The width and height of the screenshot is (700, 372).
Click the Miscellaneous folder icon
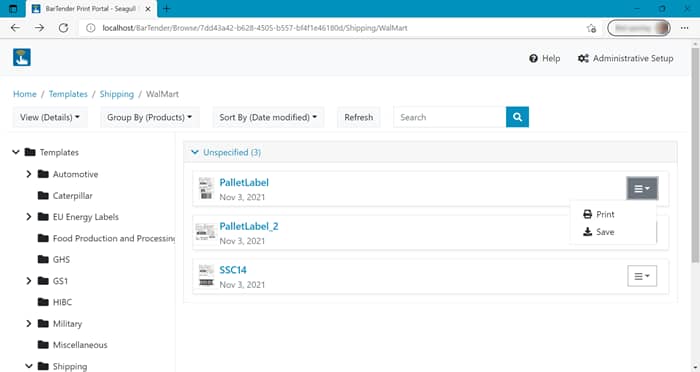pos(43,344)
